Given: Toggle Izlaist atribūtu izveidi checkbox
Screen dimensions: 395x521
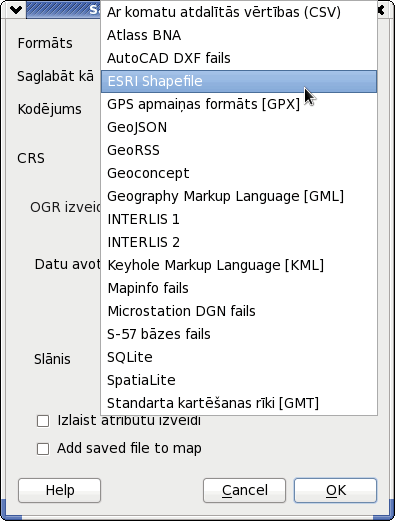Looking at the screenshot, I should [43, 421].
